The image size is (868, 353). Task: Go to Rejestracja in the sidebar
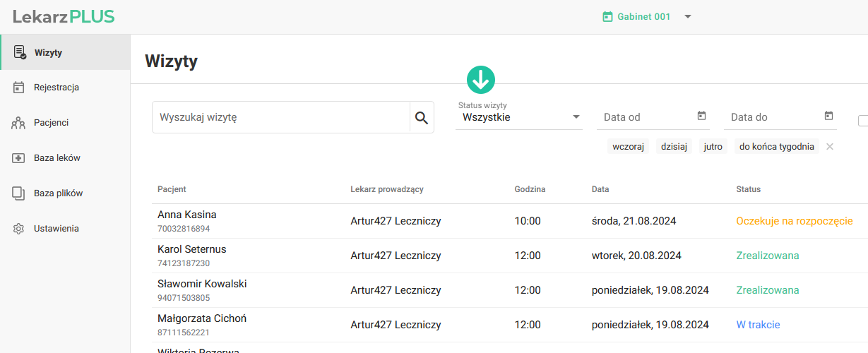tap(56, 88)
